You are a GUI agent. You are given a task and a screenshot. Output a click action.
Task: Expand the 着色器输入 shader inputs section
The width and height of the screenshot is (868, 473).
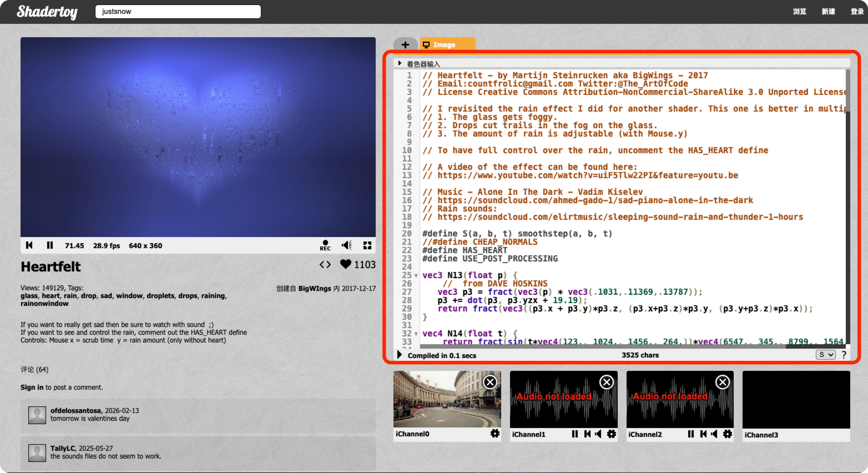[x=400, y=63]
